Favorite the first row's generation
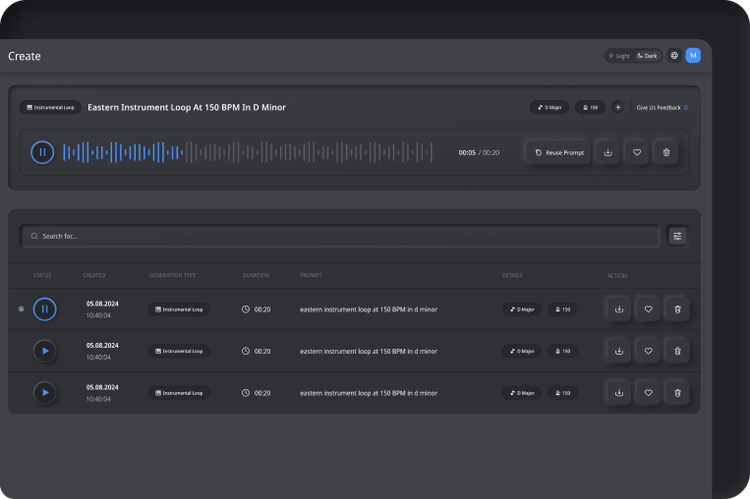This screenshot has width=750, height=499. (648, 310)
